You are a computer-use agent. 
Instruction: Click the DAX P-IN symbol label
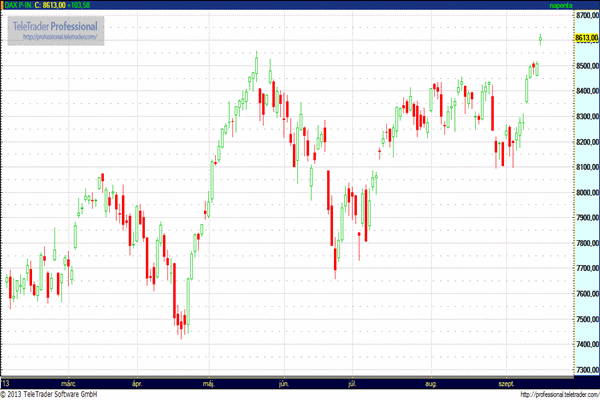tap(18, 6)
